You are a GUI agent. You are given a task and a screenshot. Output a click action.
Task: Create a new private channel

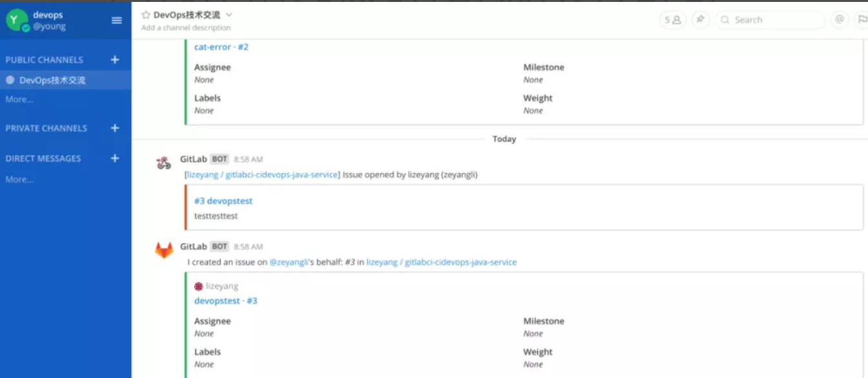point(115,128)
